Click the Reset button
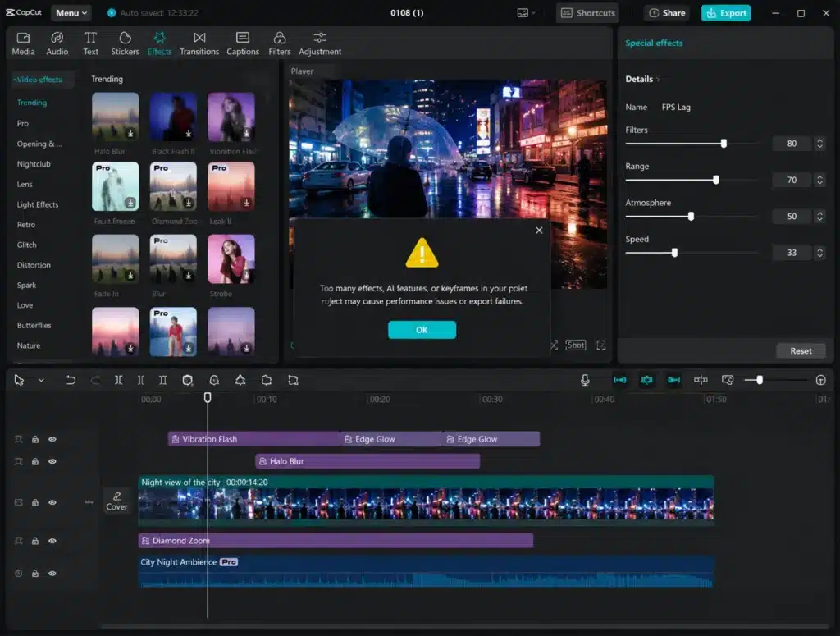 801,351
